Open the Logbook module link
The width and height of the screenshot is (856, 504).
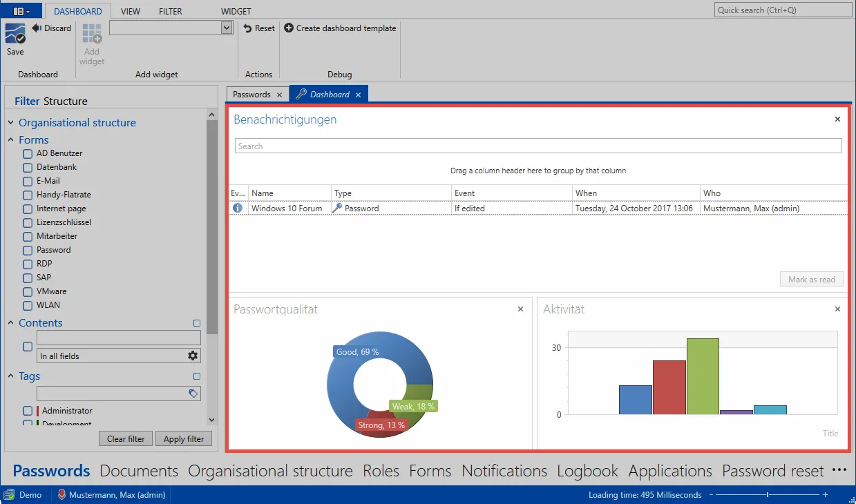[588, 471]
